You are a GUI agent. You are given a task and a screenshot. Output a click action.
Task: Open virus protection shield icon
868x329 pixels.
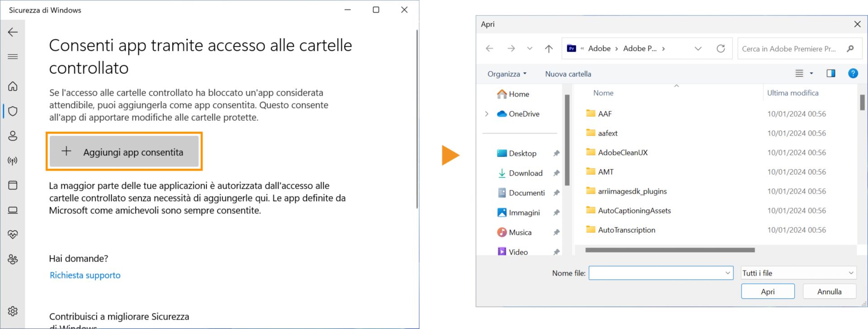tap(13, 111)
